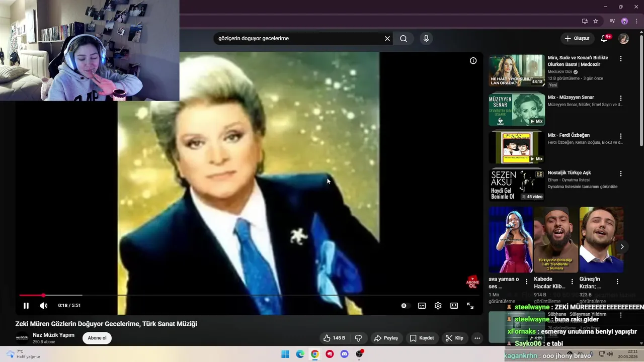
Task: Open Güneş'in Kızları Short thumbnail
Action: 601,240
